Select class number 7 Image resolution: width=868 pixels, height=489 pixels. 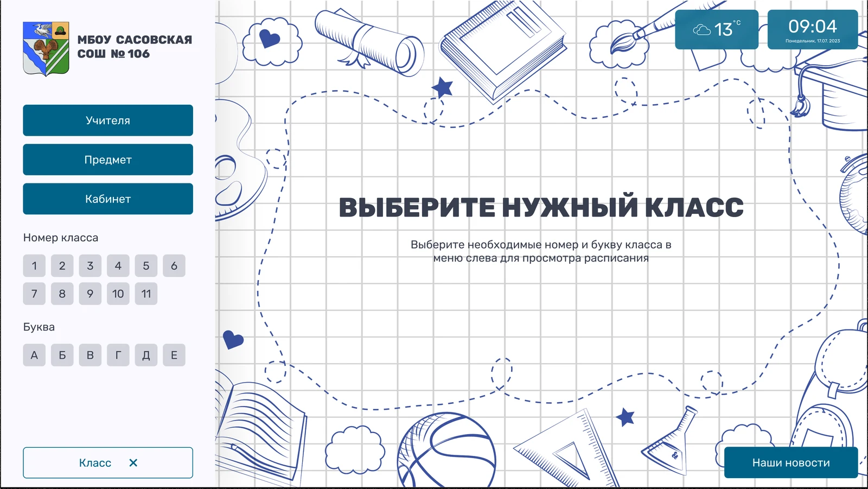point(34,294)
